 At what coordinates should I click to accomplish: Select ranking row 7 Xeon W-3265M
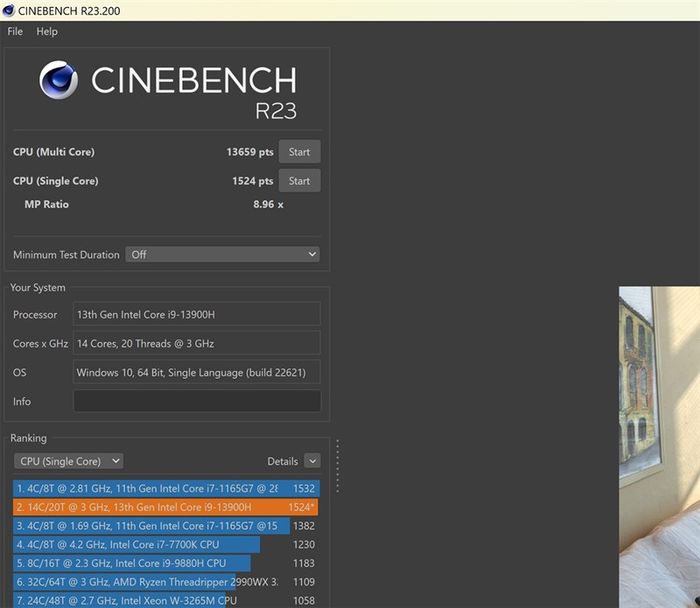(x=166, y=600)
